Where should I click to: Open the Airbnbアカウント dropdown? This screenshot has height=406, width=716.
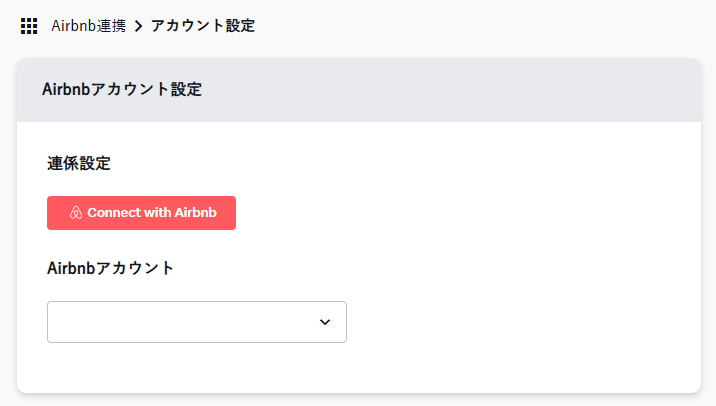[x=196, y=322]
